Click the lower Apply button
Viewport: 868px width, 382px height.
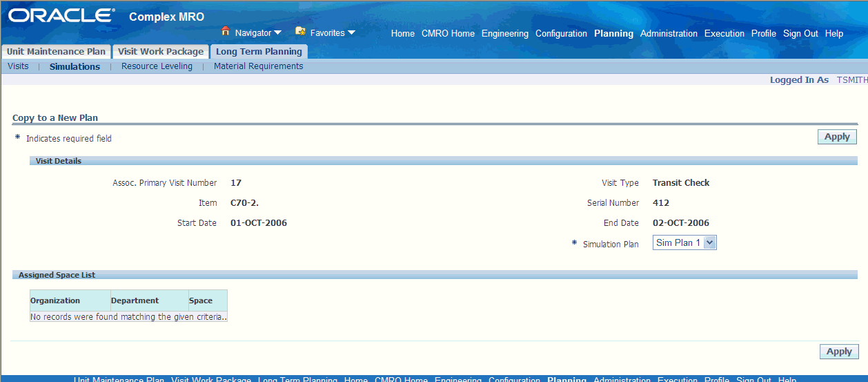click(839, 352)
